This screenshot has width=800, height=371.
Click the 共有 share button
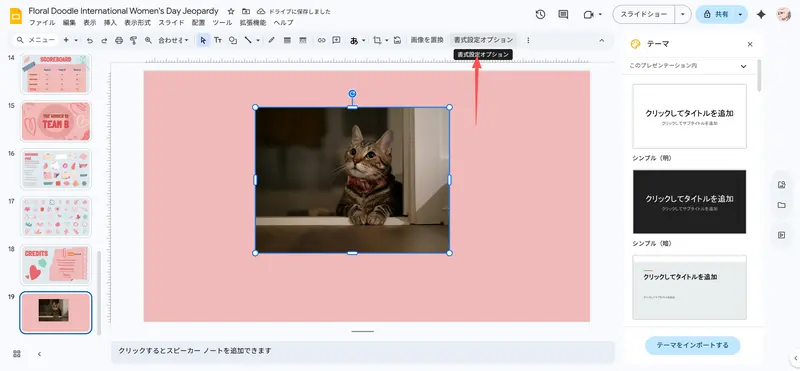[715, 15]
